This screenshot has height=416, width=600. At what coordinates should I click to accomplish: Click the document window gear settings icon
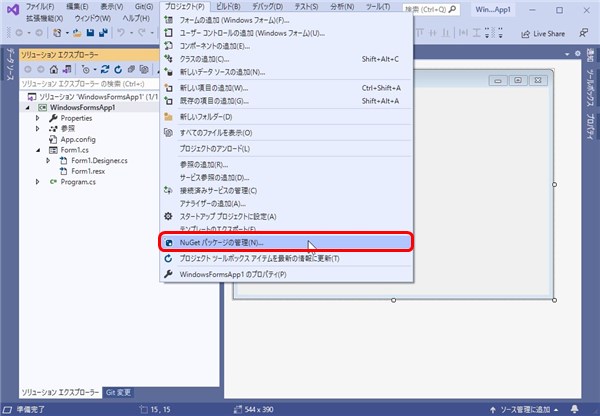click(577, 54)
